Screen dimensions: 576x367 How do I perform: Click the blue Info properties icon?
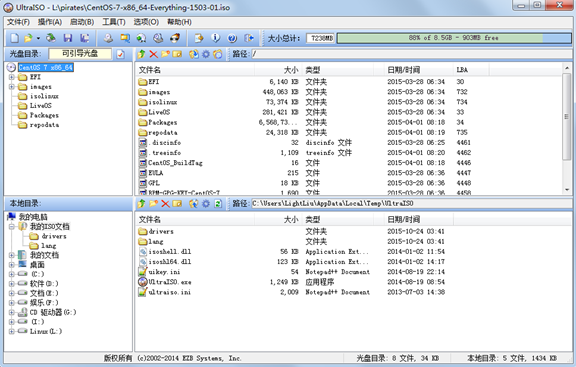pyautogui.click(x=216, y=38)
